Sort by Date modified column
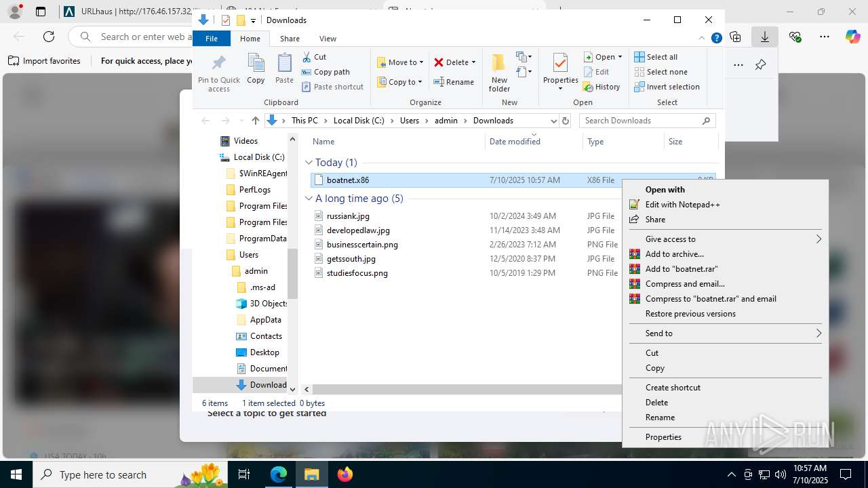Viewport: 868px width, 488px height. coord(534,142)
